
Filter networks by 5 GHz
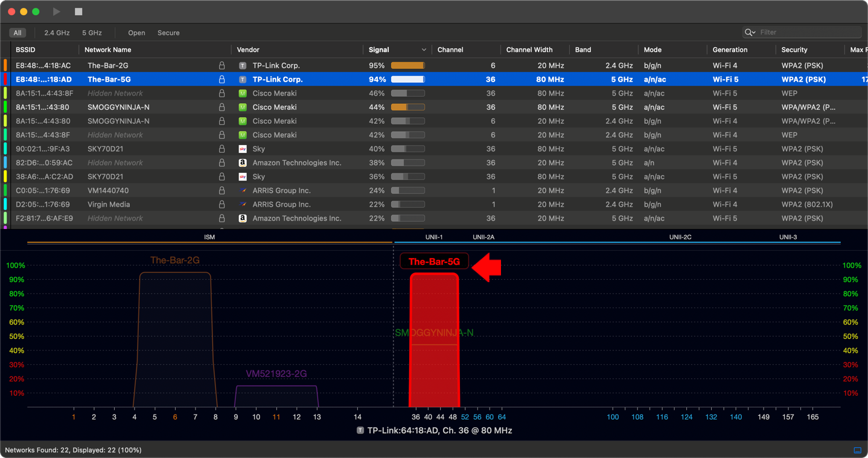(x=92, y=33)
